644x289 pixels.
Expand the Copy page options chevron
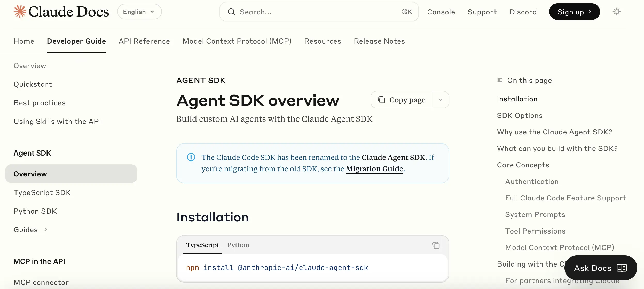440,100
